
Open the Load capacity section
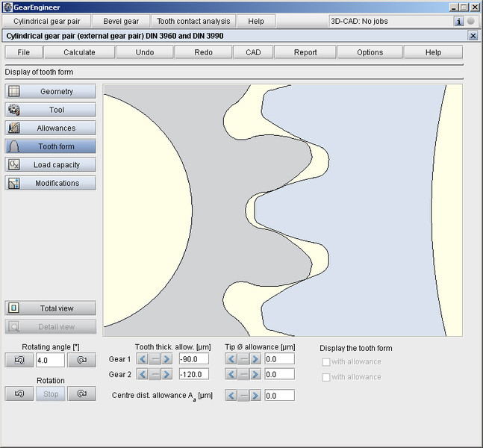tap(51, 164)
